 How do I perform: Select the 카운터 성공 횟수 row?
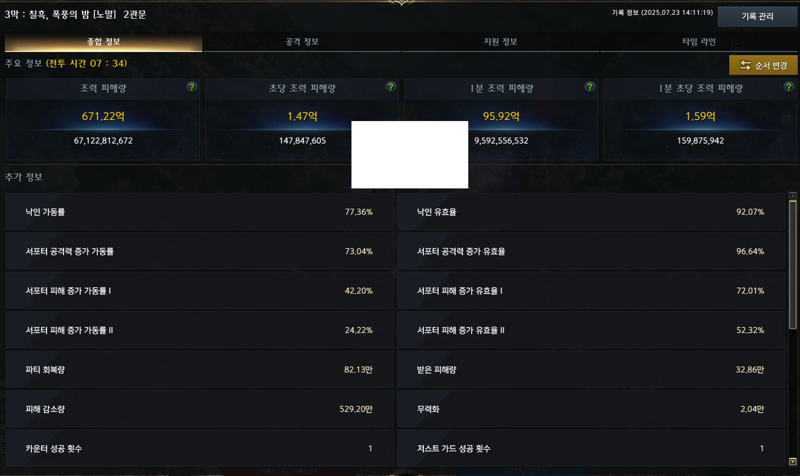click(x=199, y=448)
